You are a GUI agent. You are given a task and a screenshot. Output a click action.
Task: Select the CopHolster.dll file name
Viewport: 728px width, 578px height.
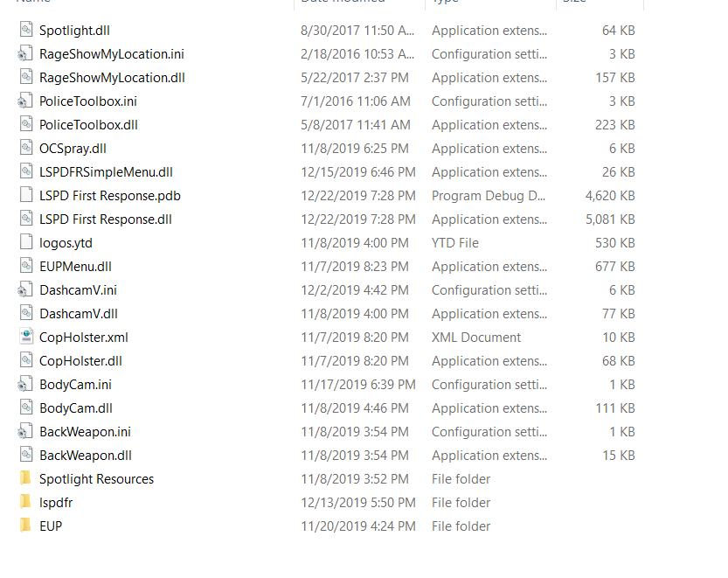[x=80, y=361]
